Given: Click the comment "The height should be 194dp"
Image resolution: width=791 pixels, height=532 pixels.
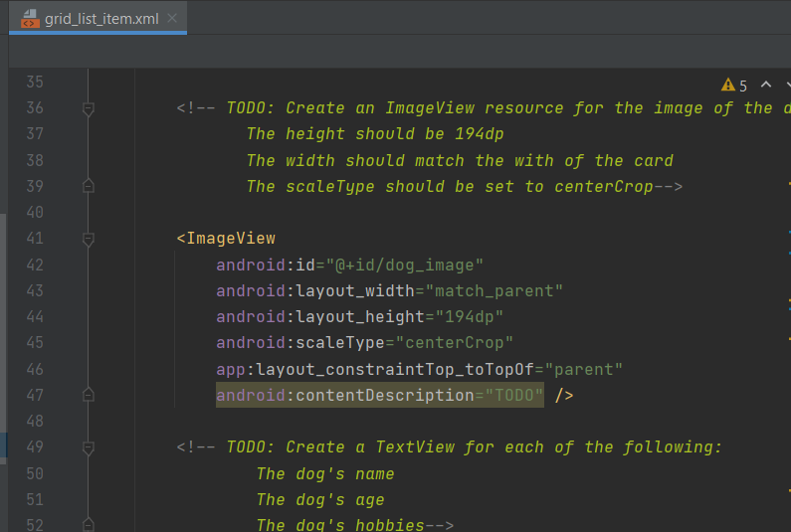Looking at the screenshot, I should [x=375, y=133].
